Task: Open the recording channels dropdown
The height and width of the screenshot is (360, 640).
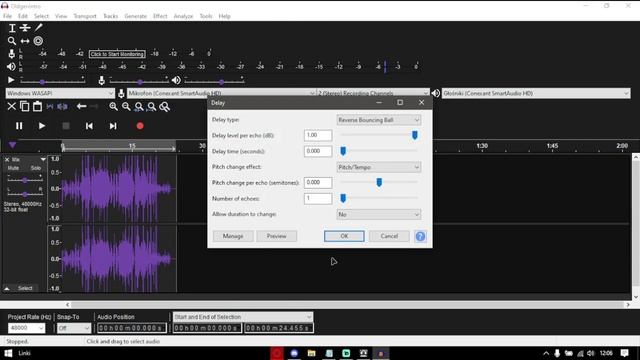Action: point(373,93)
